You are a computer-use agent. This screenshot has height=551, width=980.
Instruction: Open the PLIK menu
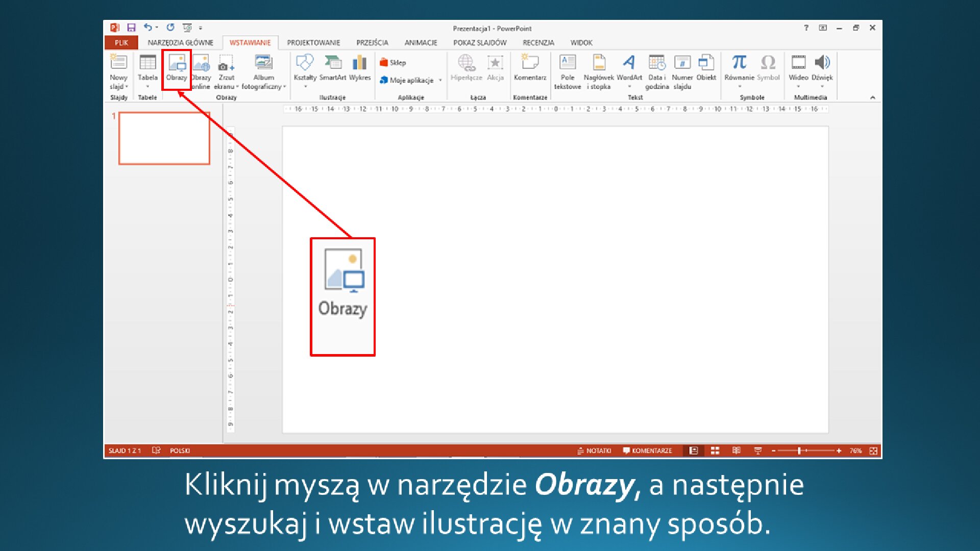[121, 43]
